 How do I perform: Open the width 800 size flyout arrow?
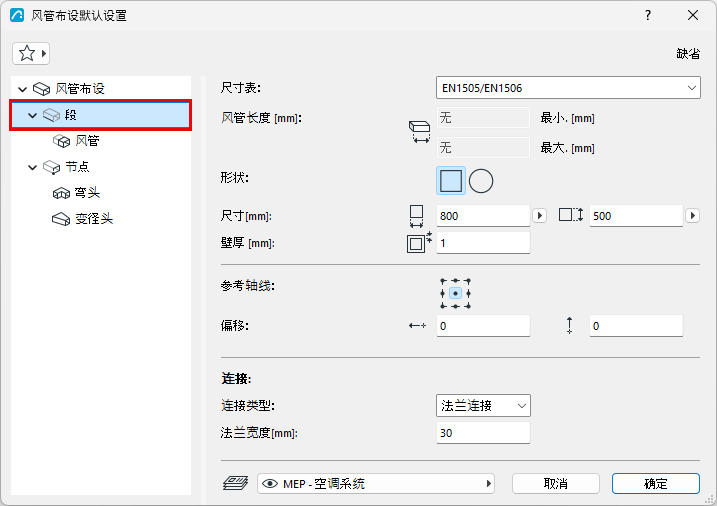tap(540, 216)
